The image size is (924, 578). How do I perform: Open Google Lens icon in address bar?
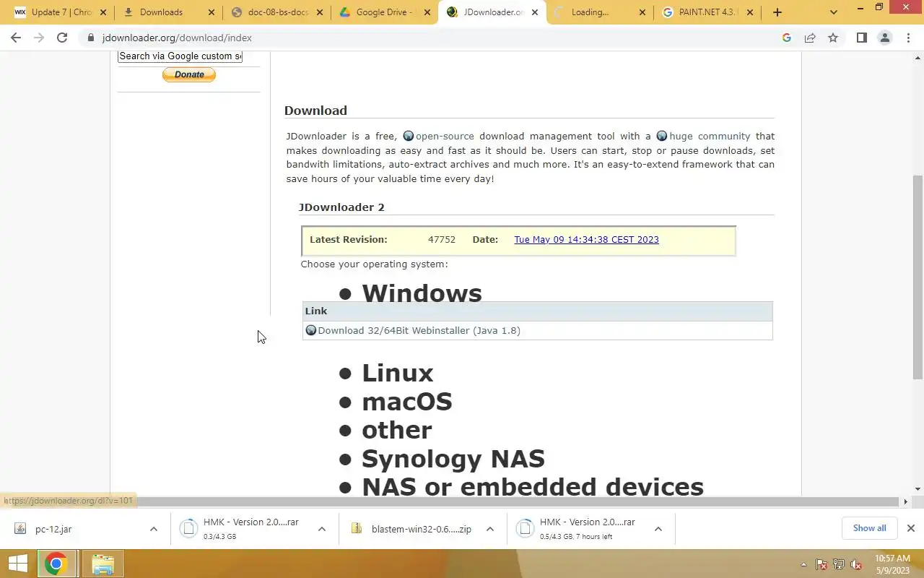787,38
